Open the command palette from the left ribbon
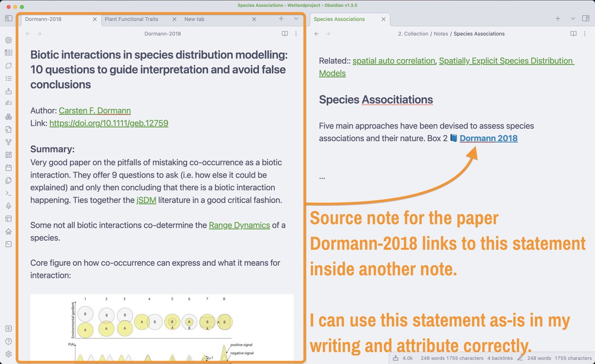The image size is (595, 364). pyautogui.click(x=8, y=193)
